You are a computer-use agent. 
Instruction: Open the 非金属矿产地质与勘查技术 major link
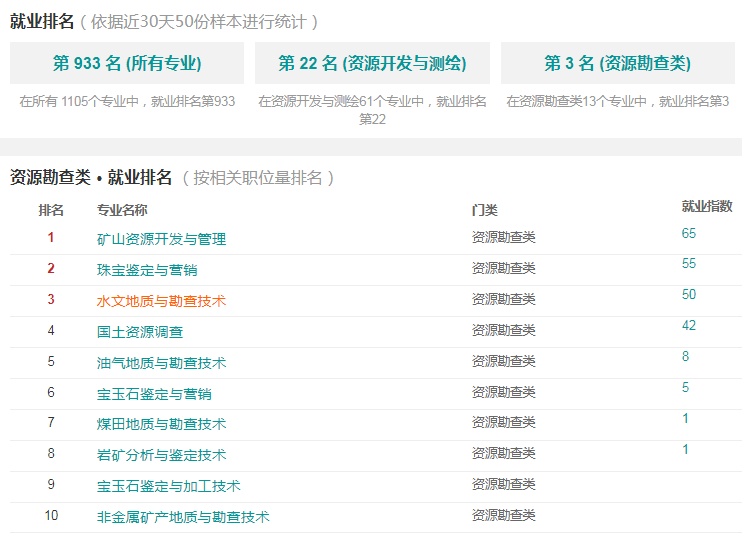(x=183, y=517)
